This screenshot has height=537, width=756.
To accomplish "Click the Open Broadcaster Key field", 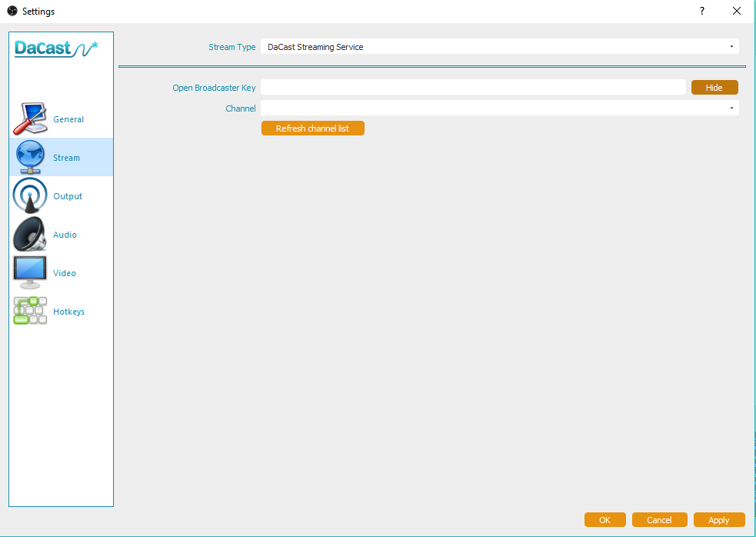I will 473,88.
